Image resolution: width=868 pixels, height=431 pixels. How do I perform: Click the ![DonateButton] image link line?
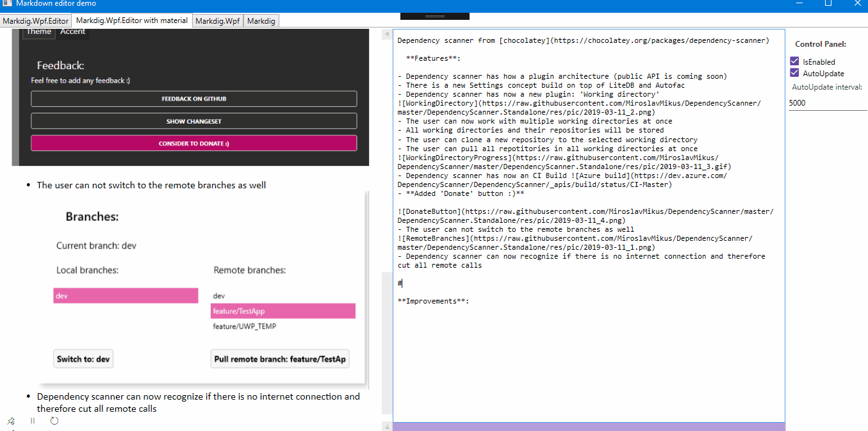coord(585,216)
